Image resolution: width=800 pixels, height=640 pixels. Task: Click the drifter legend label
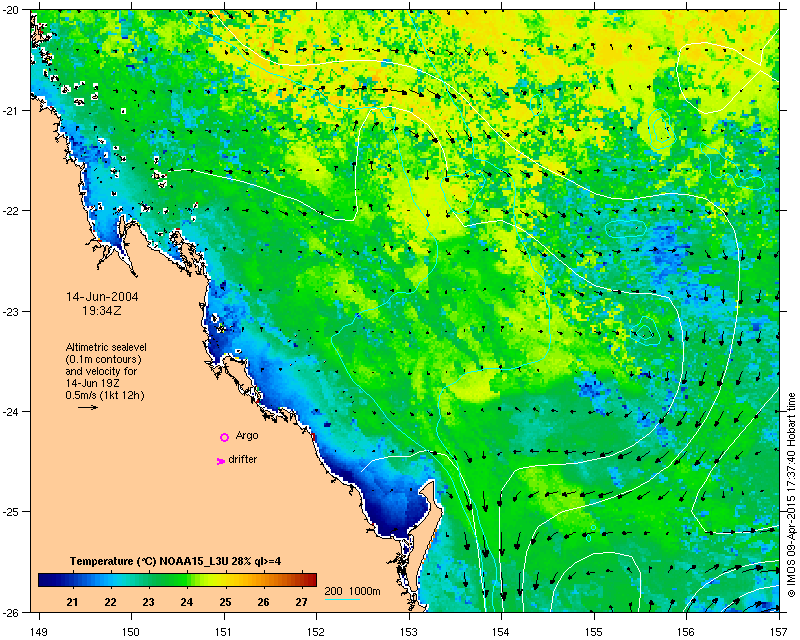tap(242, 459)
